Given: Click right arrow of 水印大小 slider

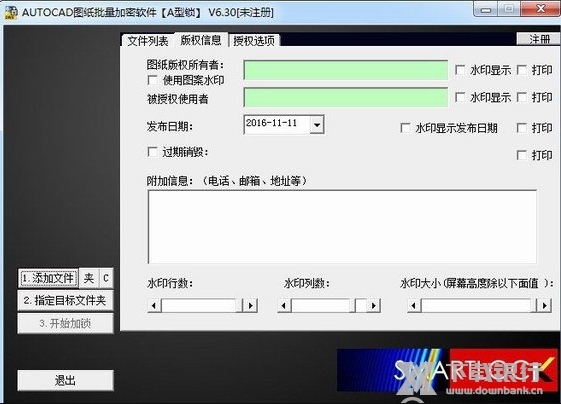Looking at the screenshot, I should click(x=545, y=306).
